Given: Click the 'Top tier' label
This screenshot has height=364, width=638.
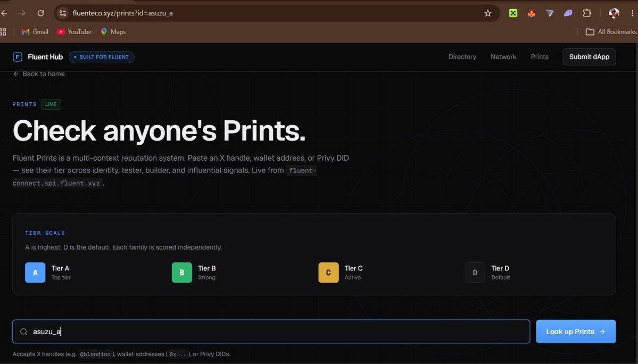Looking at the screenshot, I should coord(61,277).
